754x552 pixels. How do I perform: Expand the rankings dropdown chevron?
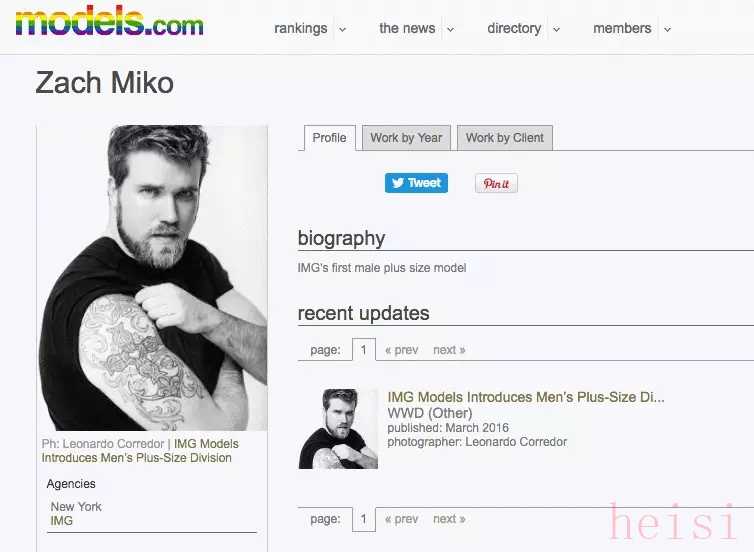coord(342,29)
